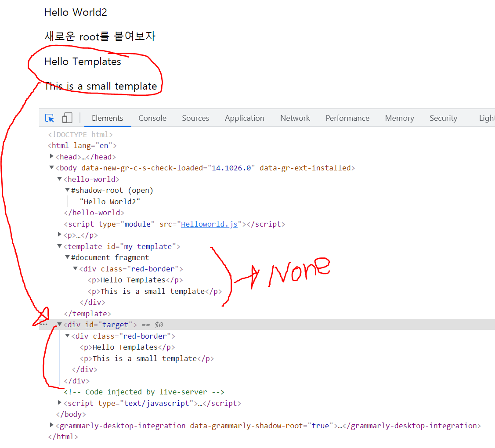The width and height of the screenshot is (495, 448).
Task: Activate the inspect element picker icon
Action: [x=50, y=118]
